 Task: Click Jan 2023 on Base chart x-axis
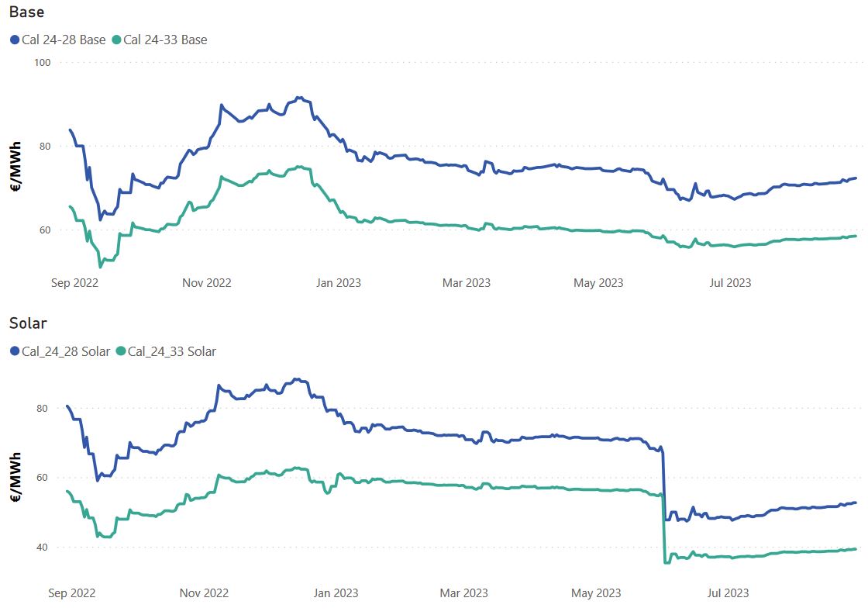336,283
